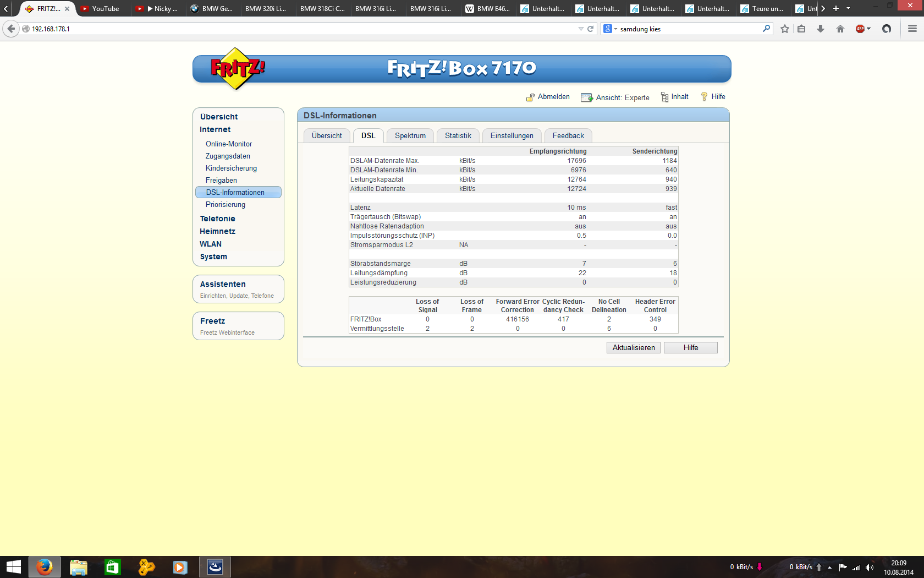Click the Action Center flag icon

[x=843, y=568]
